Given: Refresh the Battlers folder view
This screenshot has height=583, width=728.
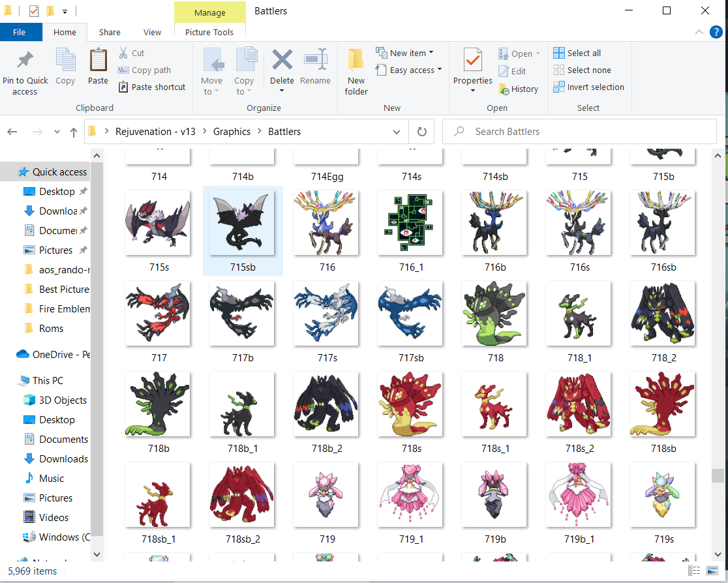Looking at the screenshot, I should point(421,132).
